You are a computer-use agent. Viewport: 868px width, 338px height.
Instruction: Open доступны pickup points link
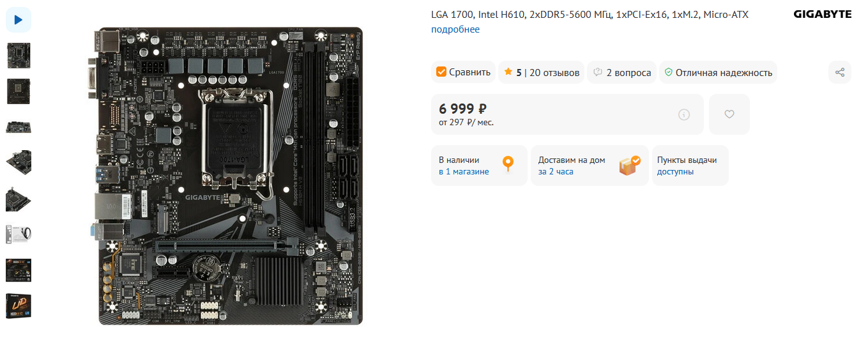coord(675,171)
